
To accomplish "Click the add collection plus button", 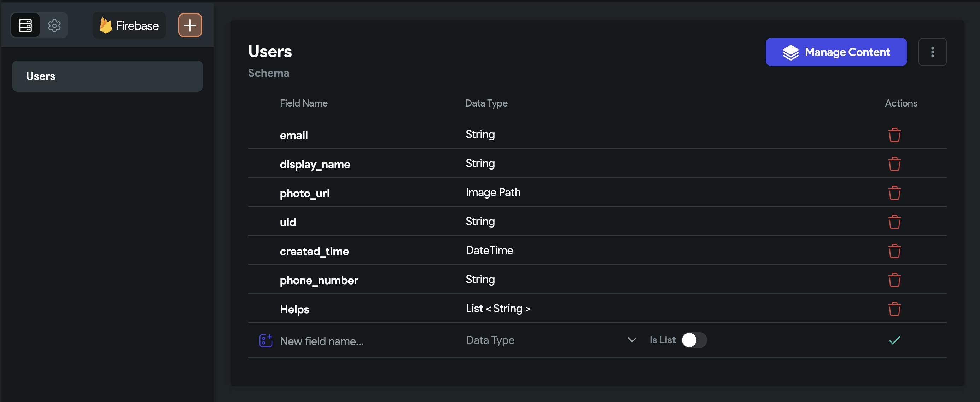I will [190, 25].
